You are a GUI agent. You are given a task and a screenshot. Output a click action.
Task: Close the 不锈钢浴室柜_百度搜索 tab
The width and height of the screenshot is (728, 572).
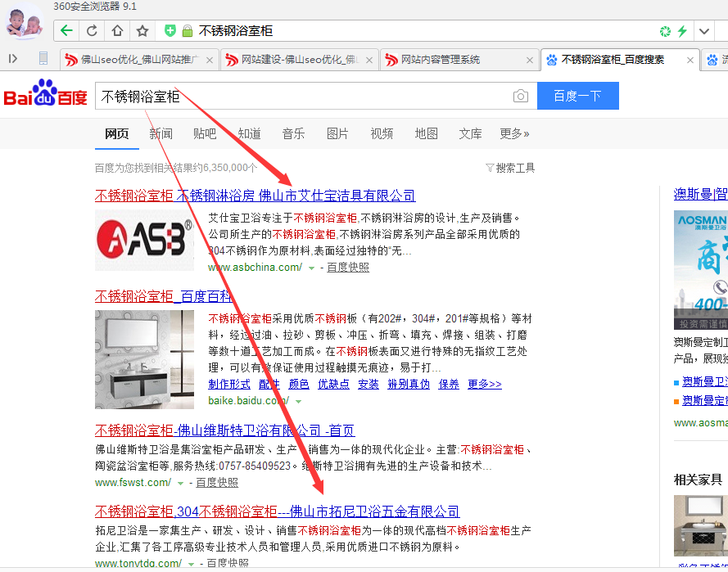(690, 61)
